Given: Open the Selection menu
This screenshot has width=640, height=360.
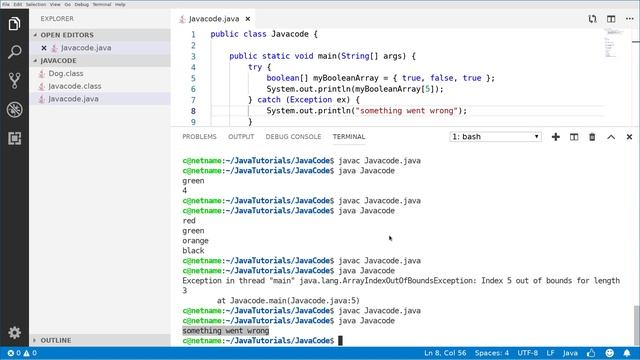Looking at the screenshot, I should pos(36,4).
